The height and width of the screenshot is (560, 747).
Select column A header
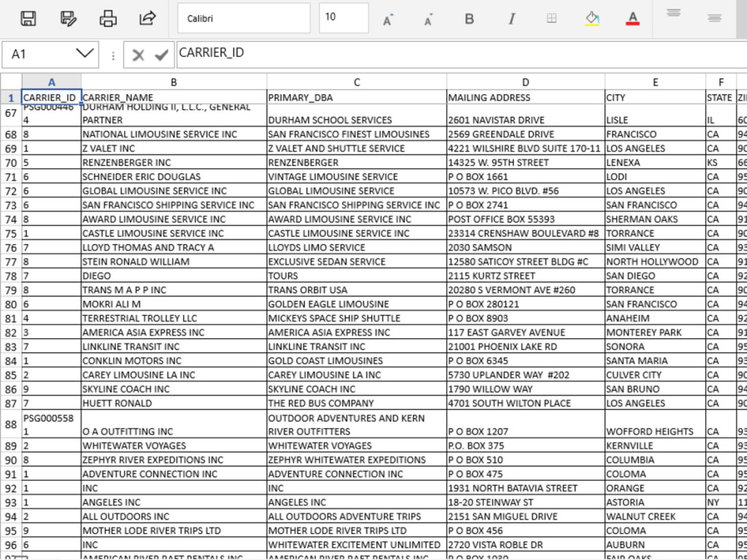[52, 82]
